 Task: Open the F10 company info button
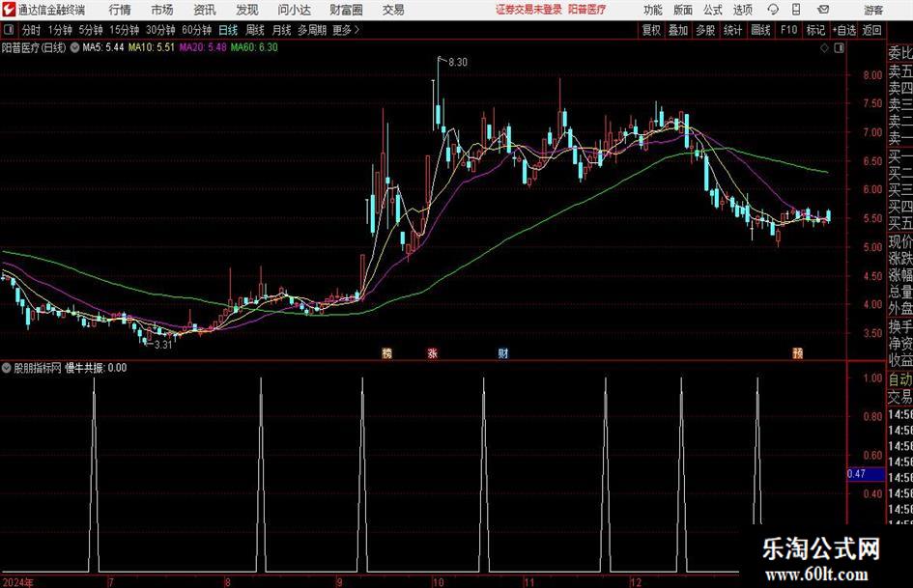788,30
